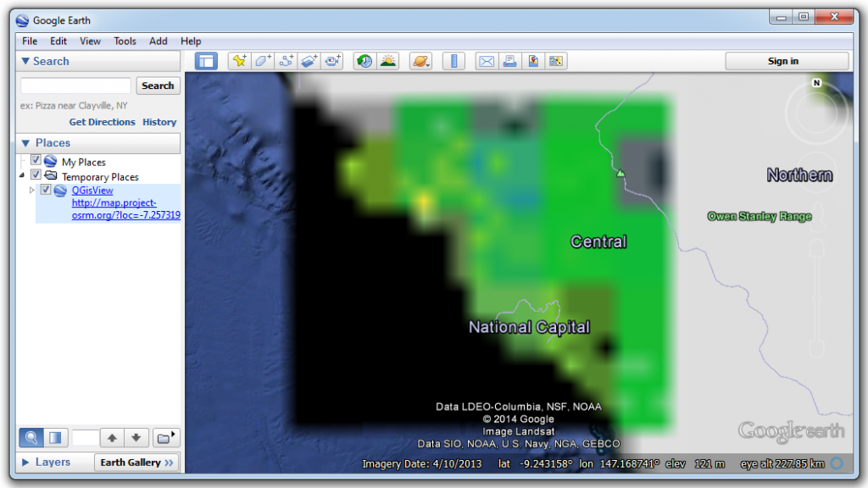Open the ruler measurement tool
The width and height of the screenshot is (868, 488).
coord(454,61)
